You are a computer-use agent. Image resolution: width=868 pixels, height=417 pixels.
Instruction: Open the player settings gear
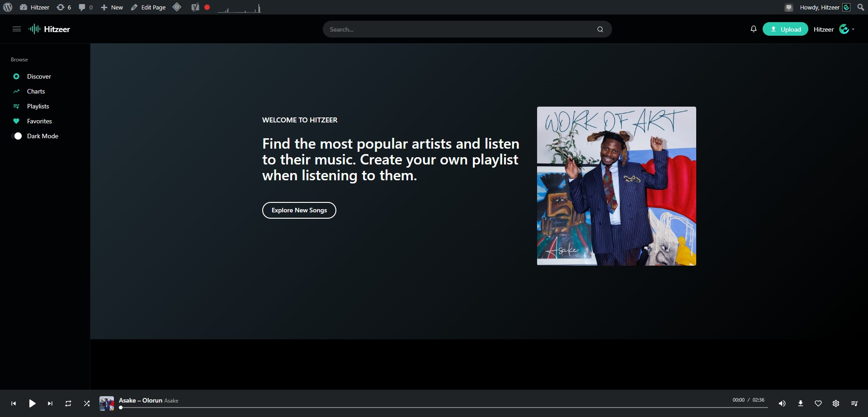(x=836, y=403)
